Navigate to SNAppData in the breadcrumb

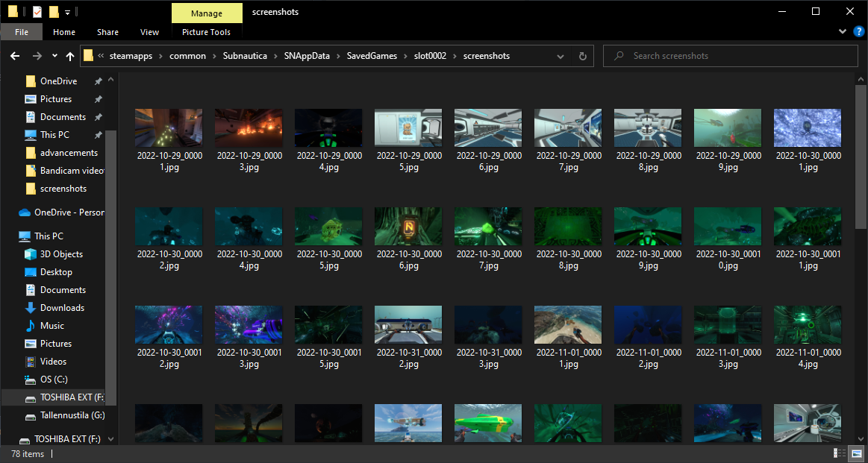click(307, 56)
